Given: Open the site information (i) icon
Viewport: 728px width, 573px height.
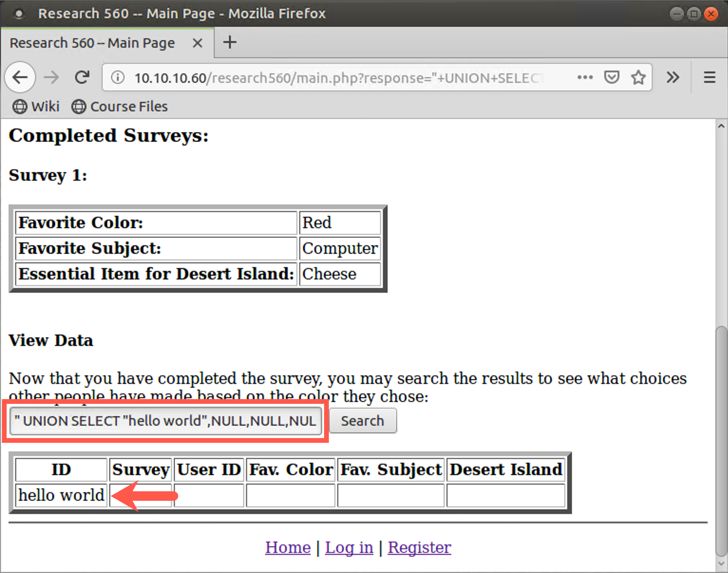Looking at the screenshot, I should [117, 77].
